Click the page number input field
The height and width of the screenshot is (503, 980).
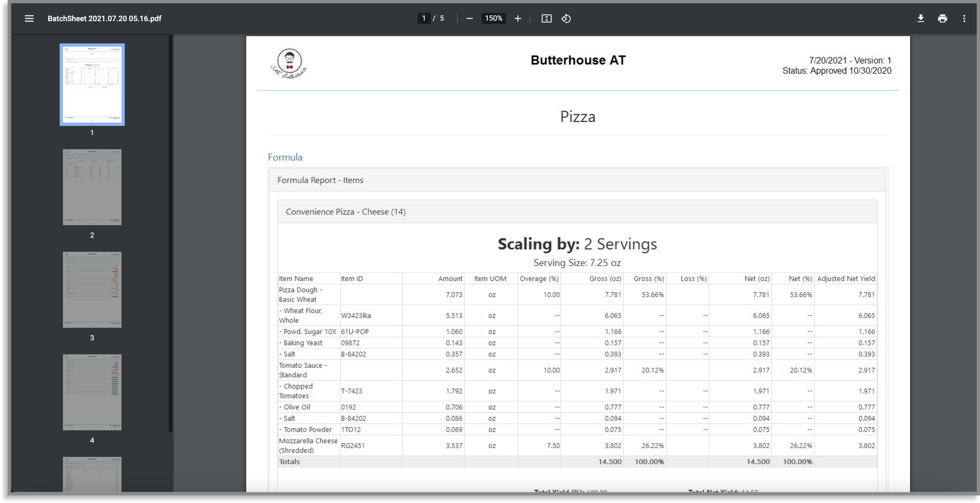[423, 18]
